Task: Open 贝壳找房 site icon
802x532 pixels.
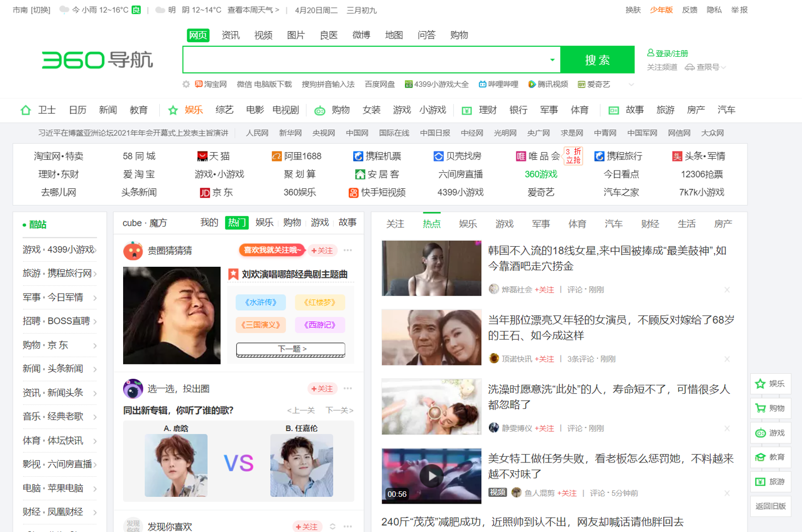Action: [x=439, y=157]
